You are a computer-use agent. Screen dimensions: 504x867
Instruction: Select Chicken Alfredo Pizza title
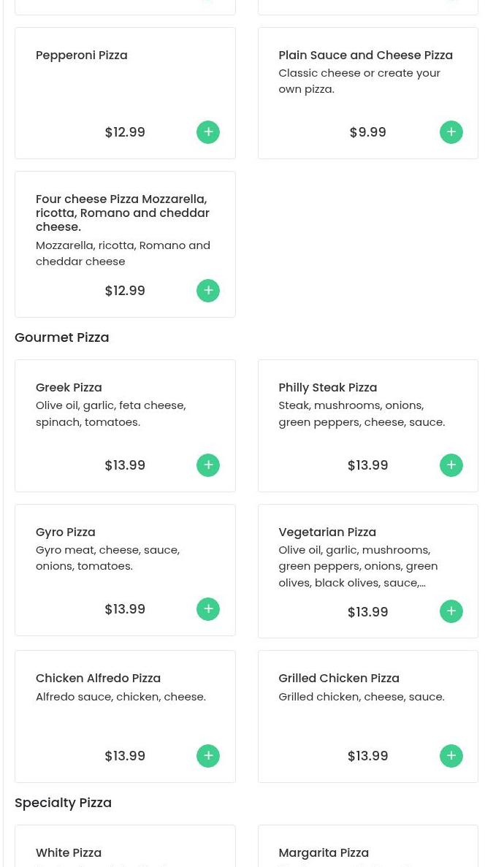[x=98, y=678]
